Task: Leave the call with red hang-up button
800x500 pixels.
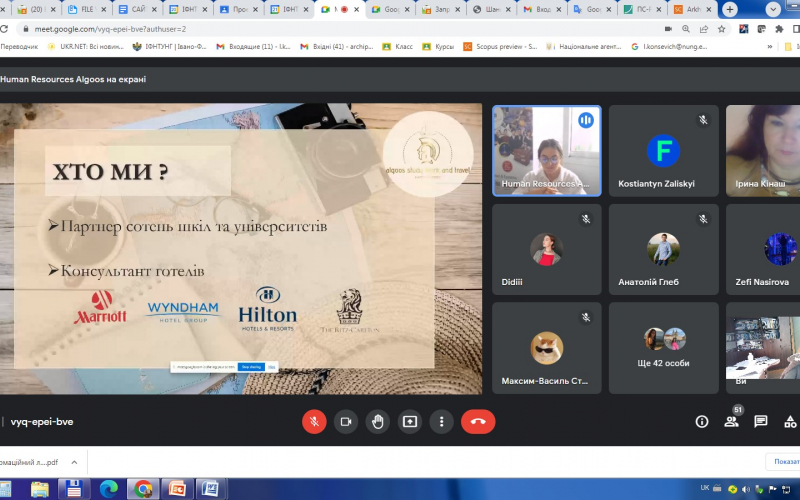Action: (478, 422)
